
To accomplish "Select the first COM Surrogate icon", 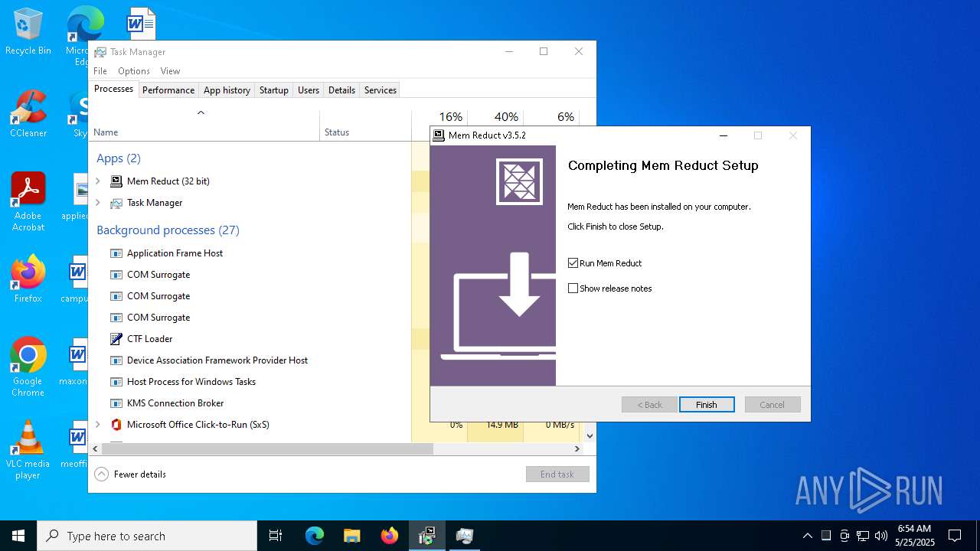I will point(116,275).
